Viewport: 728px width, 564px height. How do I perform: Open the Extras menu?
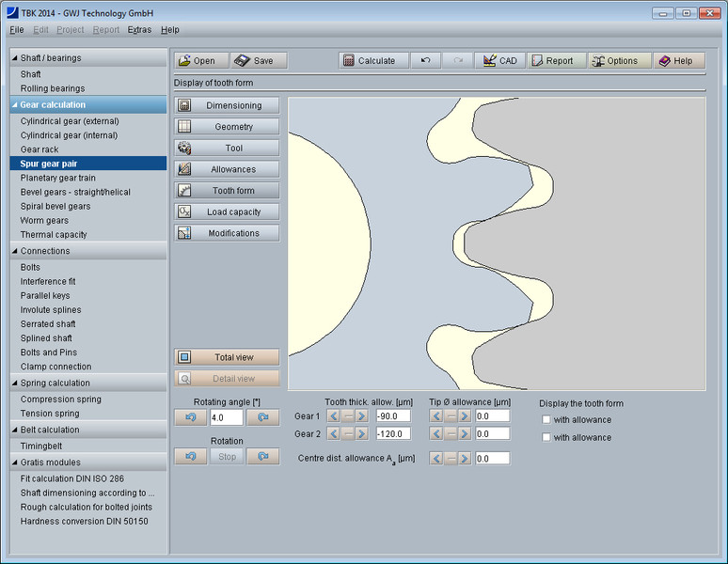click(139, 30)
